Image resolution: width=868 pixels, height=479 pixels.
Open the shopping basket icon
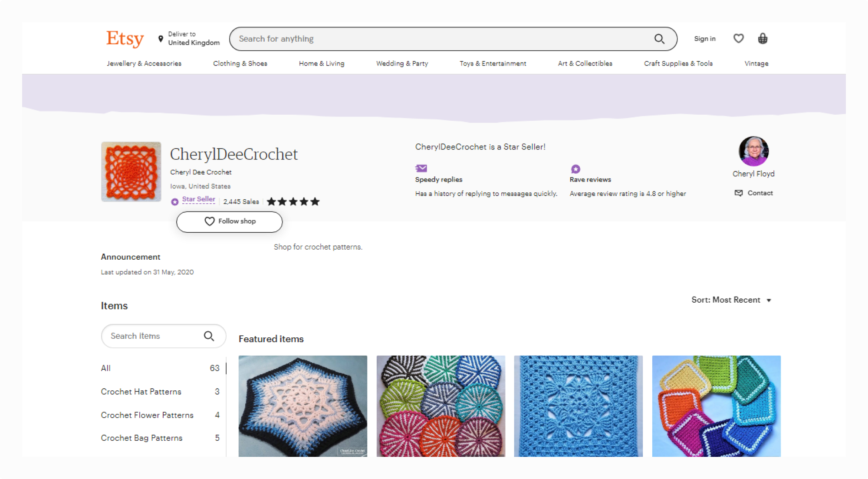coord(763,39)
